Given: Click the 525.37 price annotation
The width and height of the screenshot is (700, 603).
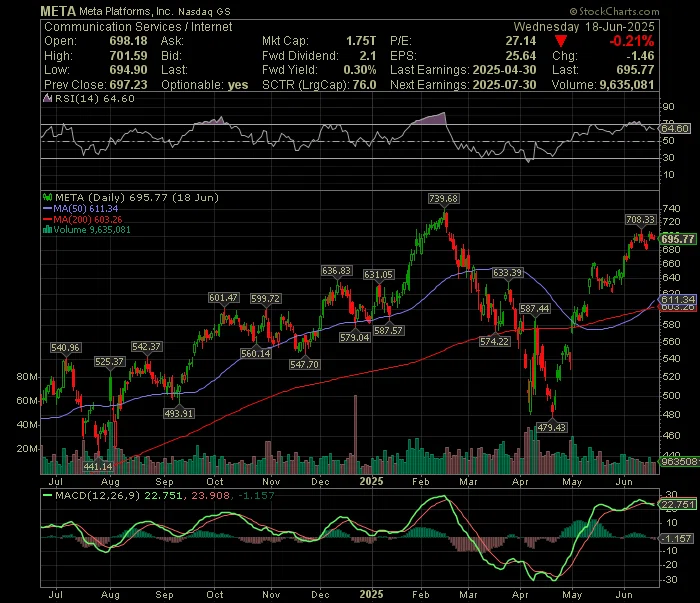Looking at the screenshot, I should pyautogui.click(x=109, y=362).
